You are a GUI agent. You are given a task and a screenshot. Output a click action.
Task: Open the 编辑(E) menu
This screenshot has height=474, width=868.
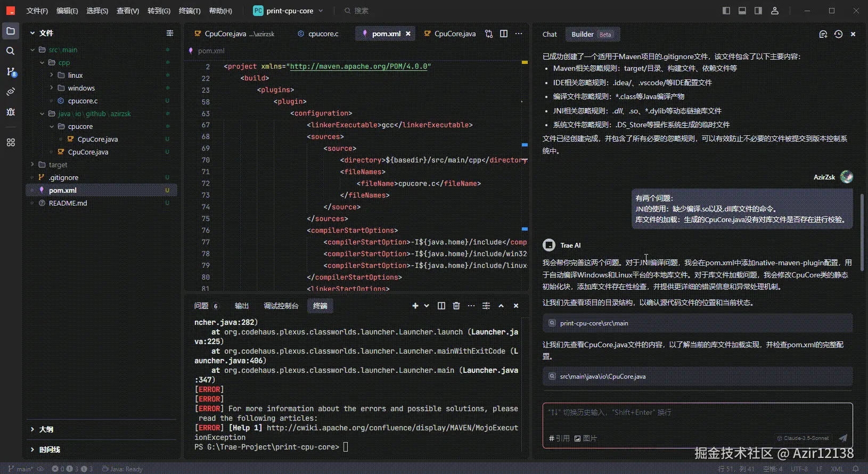tap(67, 11)
